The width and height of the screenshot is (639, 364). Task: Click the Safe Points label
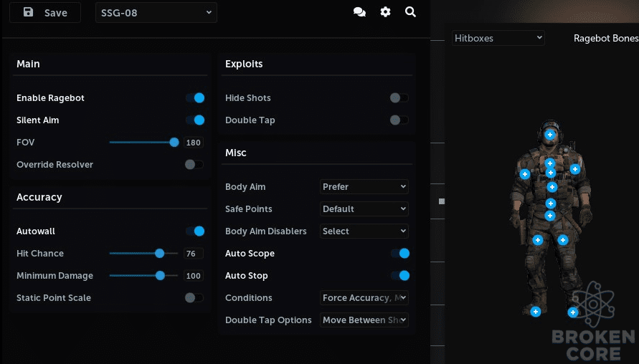coord(249,209)
